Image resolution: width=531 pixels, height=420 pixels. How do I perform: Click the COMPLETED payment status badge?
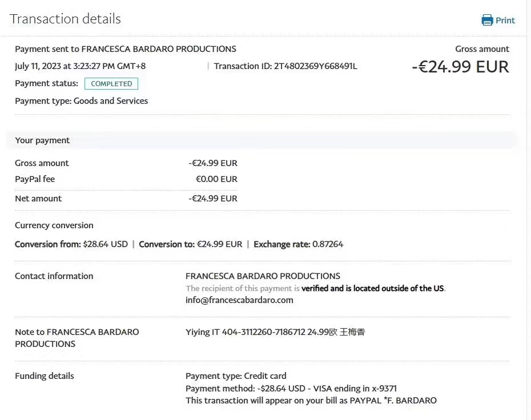tap(111, 84)
